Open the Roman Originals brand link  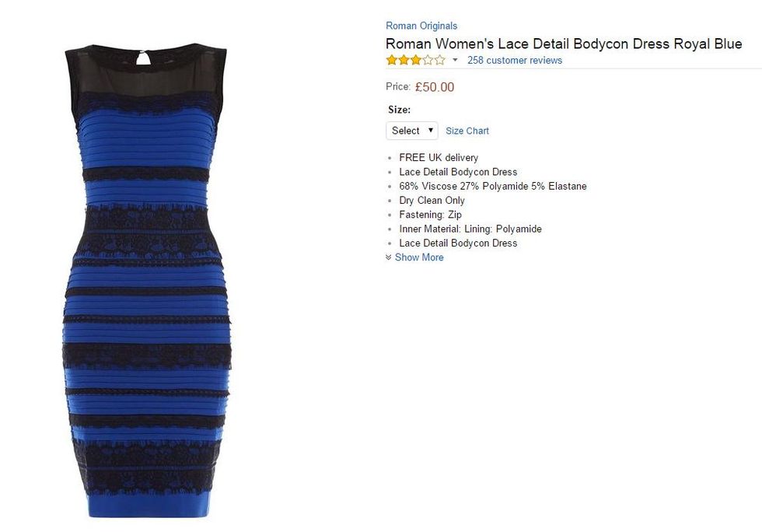(x=421, y=26)
